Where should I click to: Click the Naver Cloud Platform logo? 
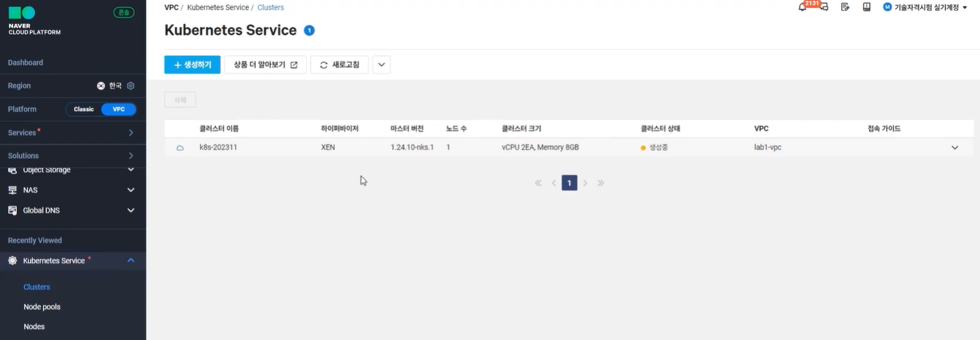(x=34, y=20)
